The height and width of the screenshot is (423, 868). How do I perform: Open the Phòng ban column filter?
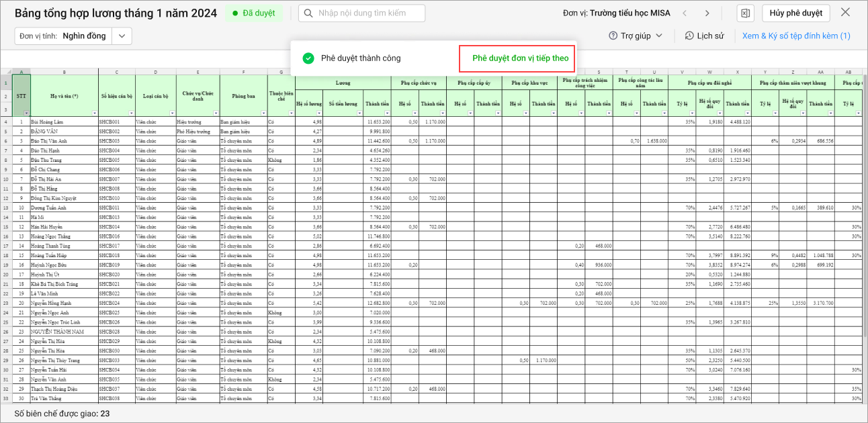(263, 113)
